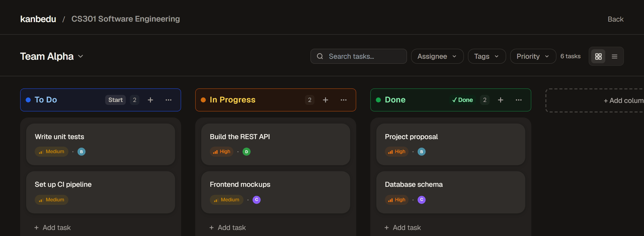This screenshot has height=236, width=644.
Task: Open CS301 Software Engineering breadcrumb
Action: click(x=126, y=19)
